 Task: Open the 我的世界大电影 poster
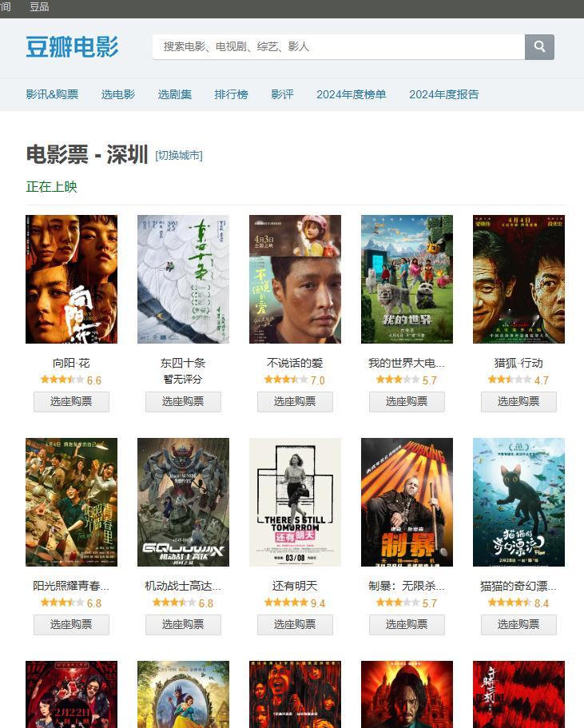tap(407, 279)
